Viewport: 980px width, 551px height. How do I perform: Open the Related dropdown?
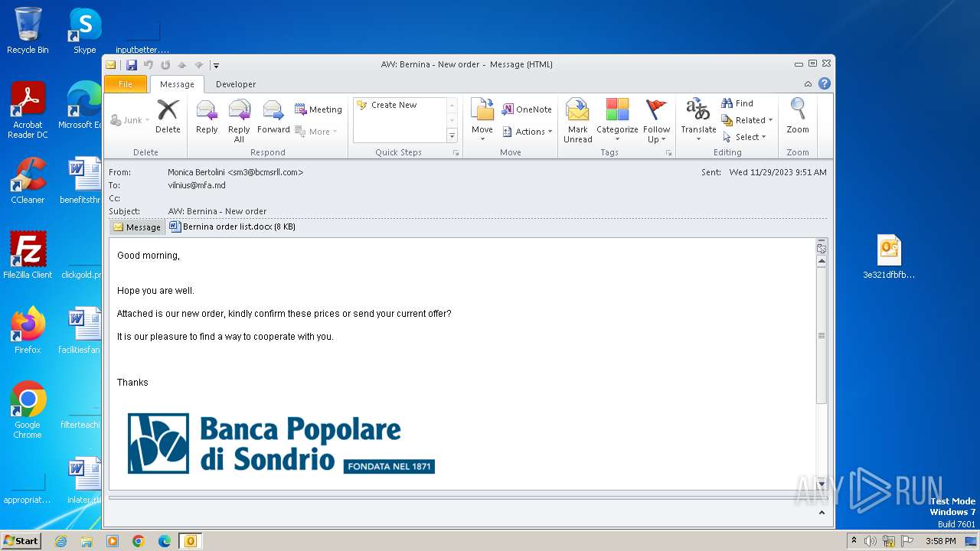point(747,120)
